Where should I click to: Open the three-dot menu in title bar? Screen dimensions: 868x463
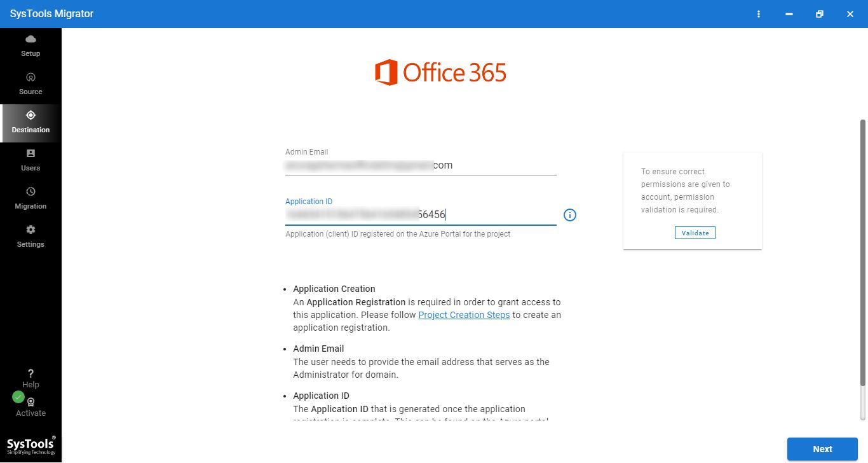pos(759,14)
